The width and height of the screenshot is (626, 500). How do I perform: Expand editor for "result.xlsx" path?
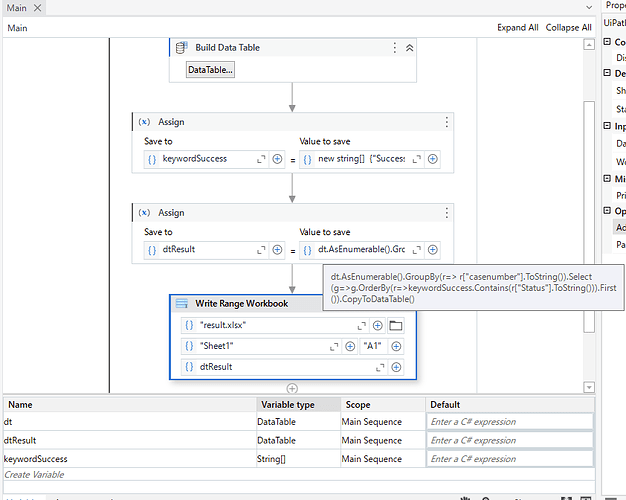pyautogui.click(x=361, y=326)
